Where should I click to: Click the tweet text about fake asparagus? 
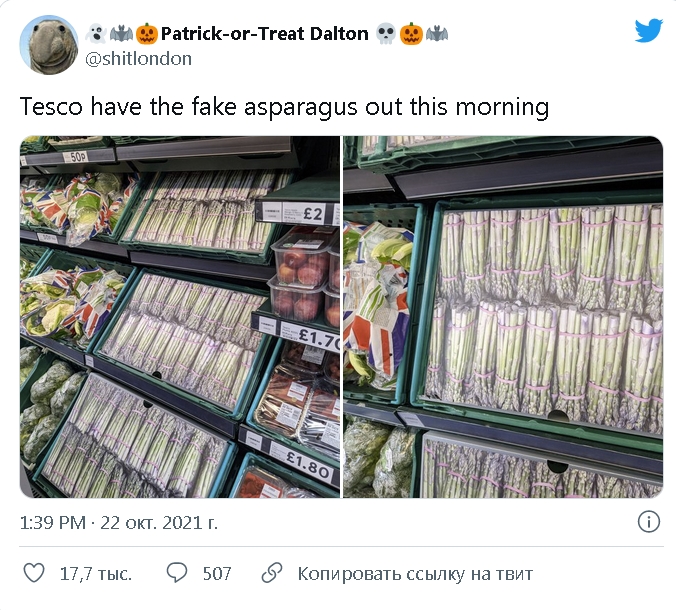(x=285, y=107)
